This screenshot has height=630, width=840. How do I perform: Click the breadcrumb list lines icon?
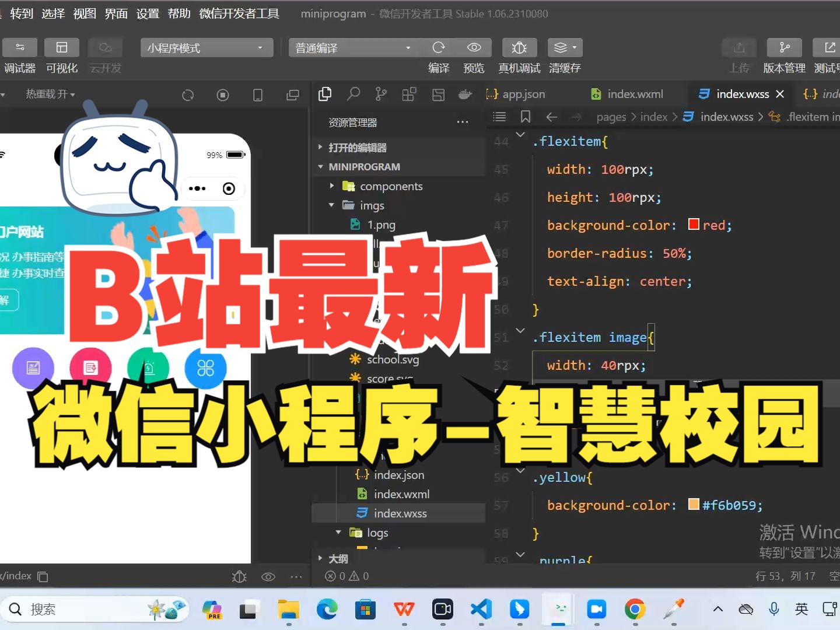tap(499, 117)
